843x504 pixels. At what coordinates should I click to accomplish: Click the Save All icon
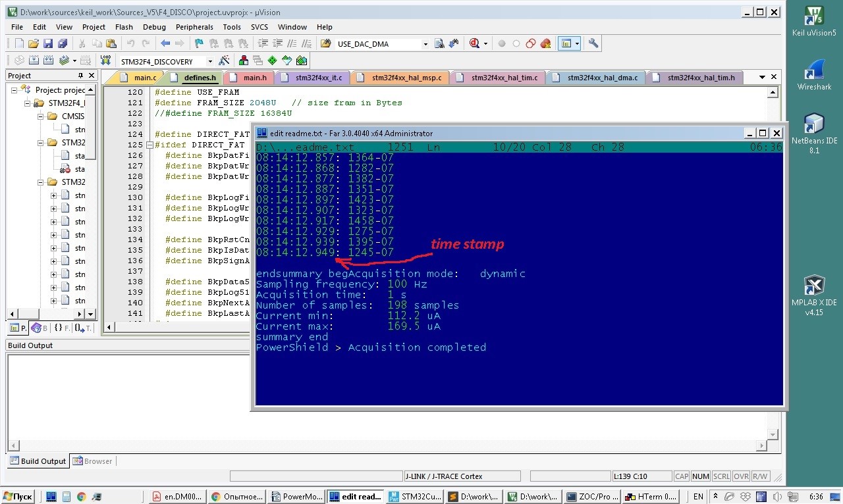[x=63, y=43]
